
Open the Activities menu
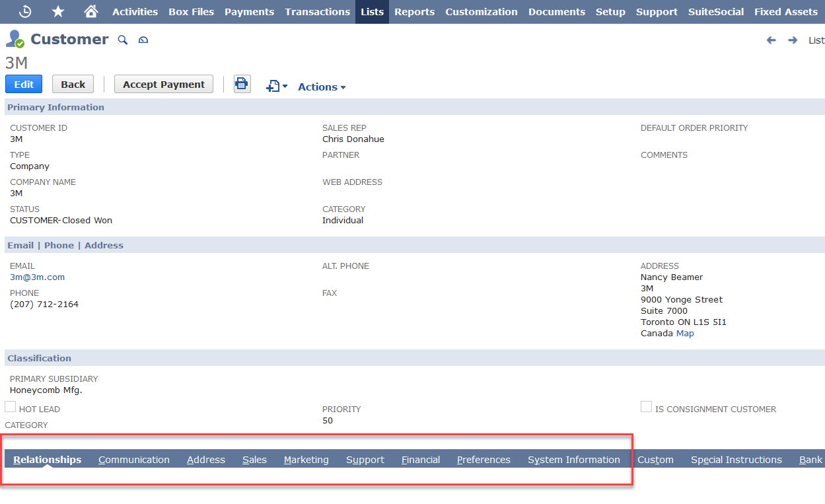pos(135,12)
